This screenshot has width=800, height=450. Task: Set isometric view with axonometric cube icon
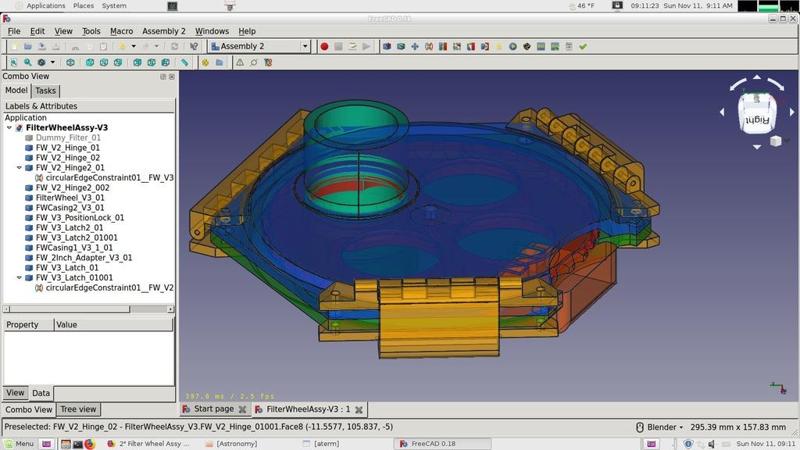click(70, 62)
